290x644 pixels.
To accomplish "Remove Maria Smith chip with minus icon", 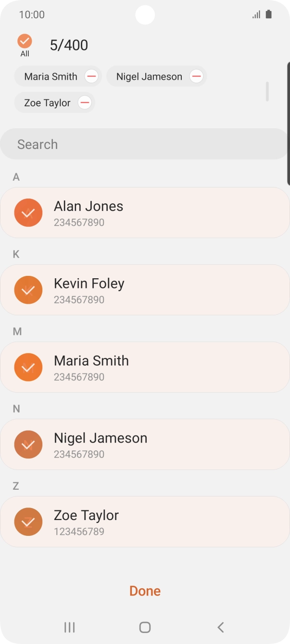I will click(x=91, y=76).
